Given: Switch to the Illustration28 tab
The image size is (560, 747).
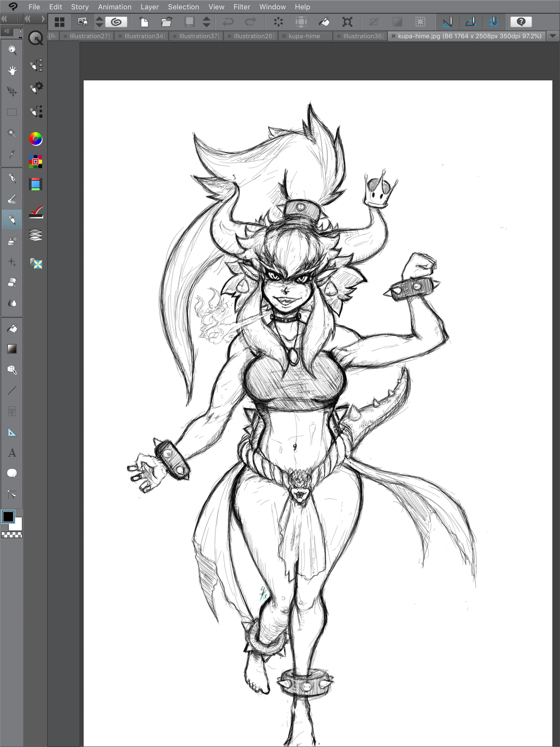Looking at the screenshot, I should pos(252,36).
